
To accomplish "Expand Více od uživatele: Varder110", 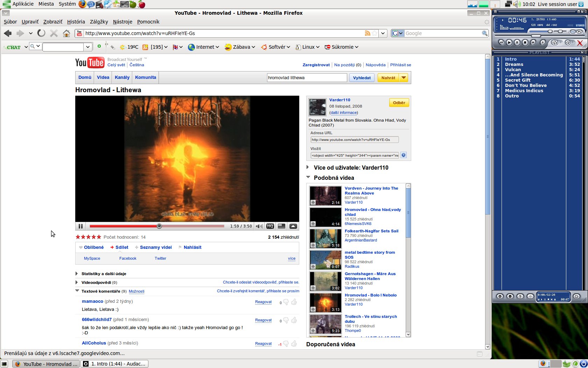I will pyautogui.click(x=308, y=168).
